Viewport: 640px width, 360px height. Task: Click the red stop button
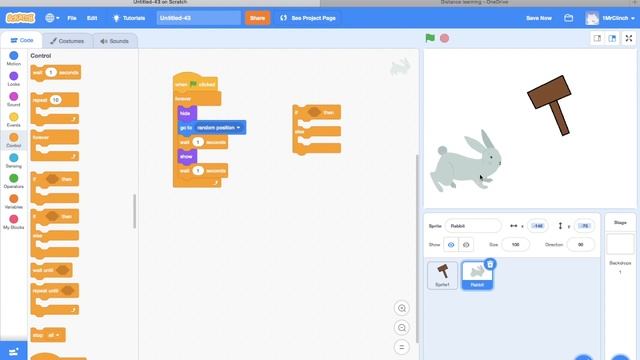pos(444,38)
